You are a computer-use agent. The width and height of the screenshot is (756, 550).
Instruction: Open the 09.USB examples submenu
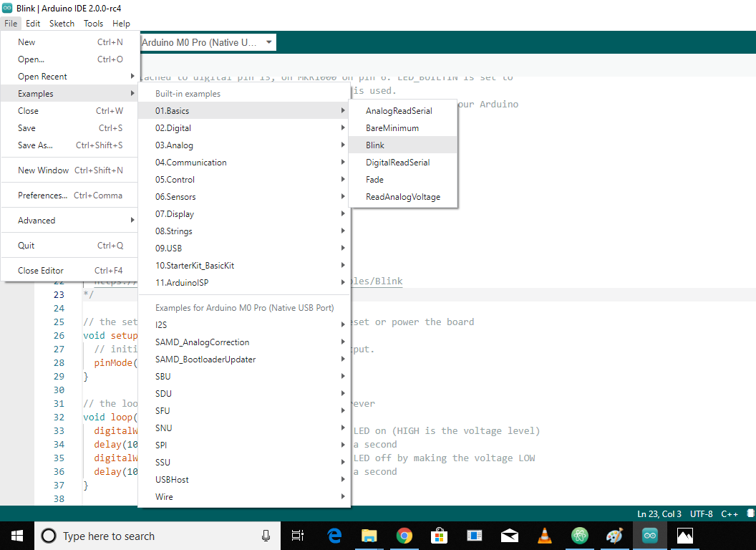pyautogui.click(x=244, y=249)
